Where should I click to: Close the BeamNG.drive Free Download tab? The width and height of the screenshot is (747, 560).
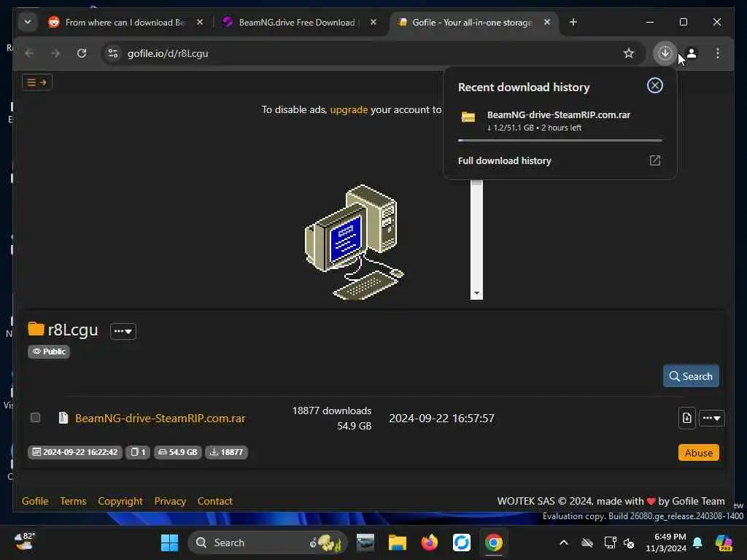(373, 22)
